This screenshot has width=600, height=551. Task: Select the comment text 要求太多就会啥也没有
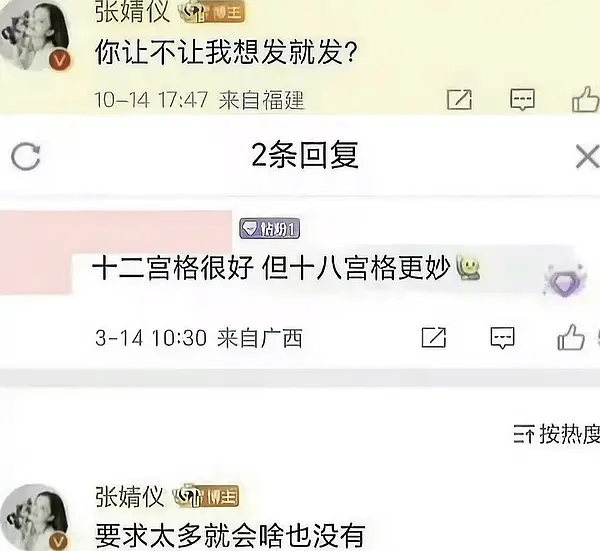click(x=230, y=535)
